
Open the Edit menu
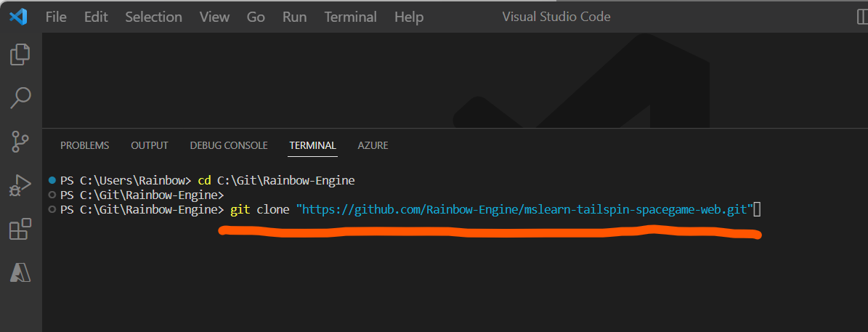(96, 17)
